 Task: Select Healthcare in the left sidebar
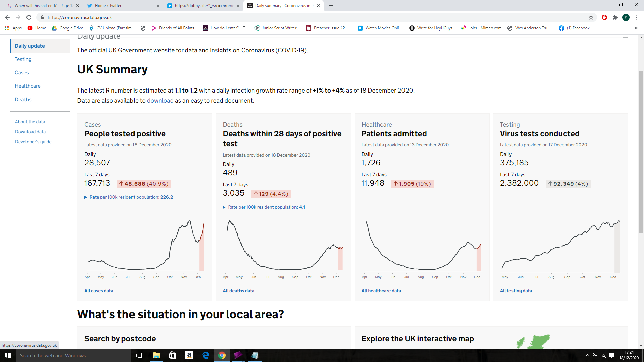(x=28, y=86)
